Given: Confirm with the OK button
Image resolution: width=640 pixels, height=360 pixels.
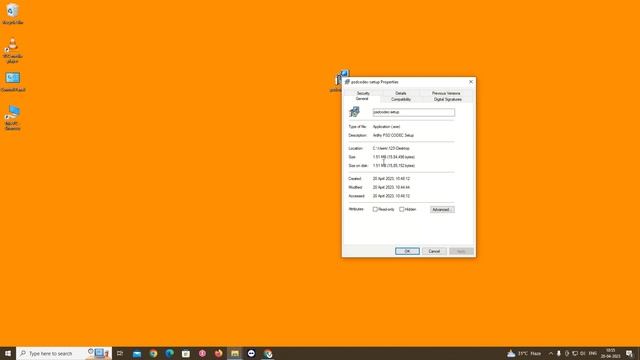Looking at the screenshot, I should (407, 251).
